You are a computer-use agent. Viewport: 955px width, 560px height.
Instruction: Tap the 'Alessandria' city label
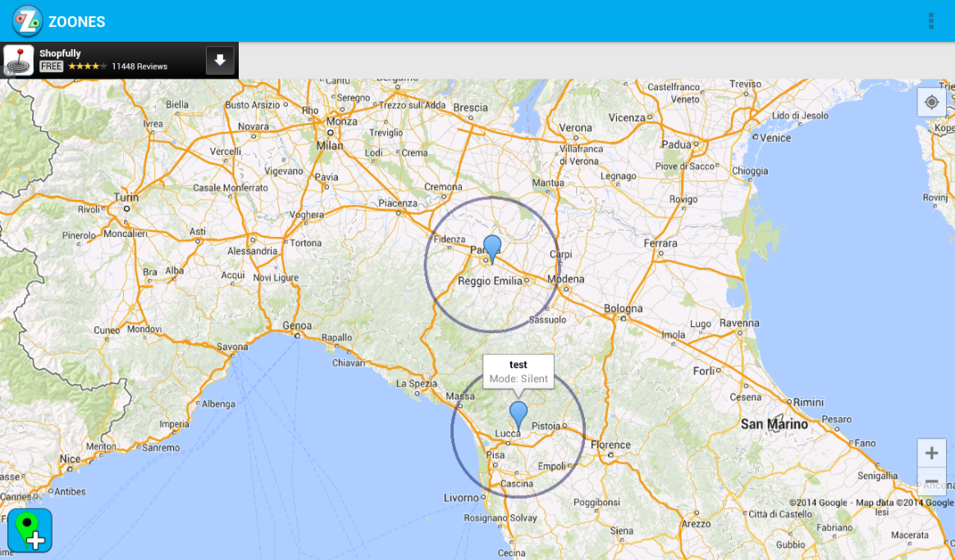252,251
